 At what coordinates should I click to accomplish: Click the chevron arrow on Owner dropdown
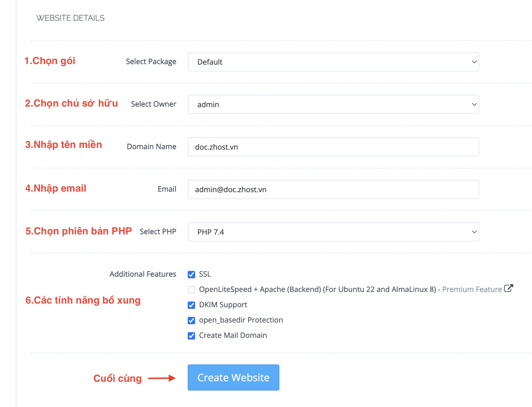[x=474, y=104]
